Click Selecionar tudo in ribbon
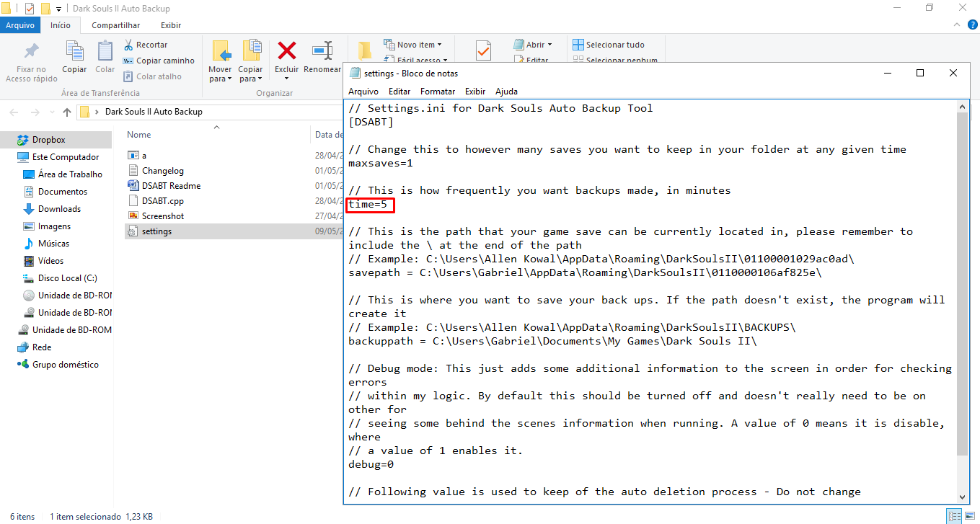Screen dimensions: 980x524 (x=609, y=45)
